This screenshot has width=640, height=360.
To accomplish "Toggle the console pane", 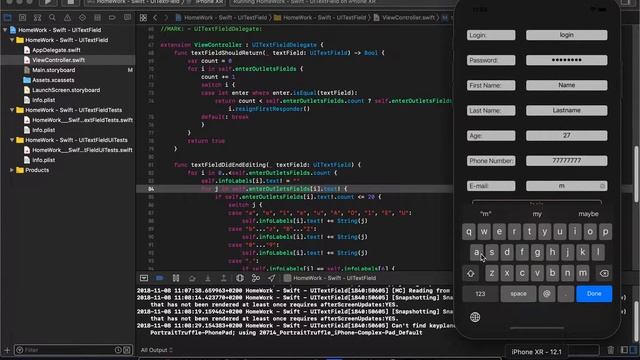I will tap(634, 350).
